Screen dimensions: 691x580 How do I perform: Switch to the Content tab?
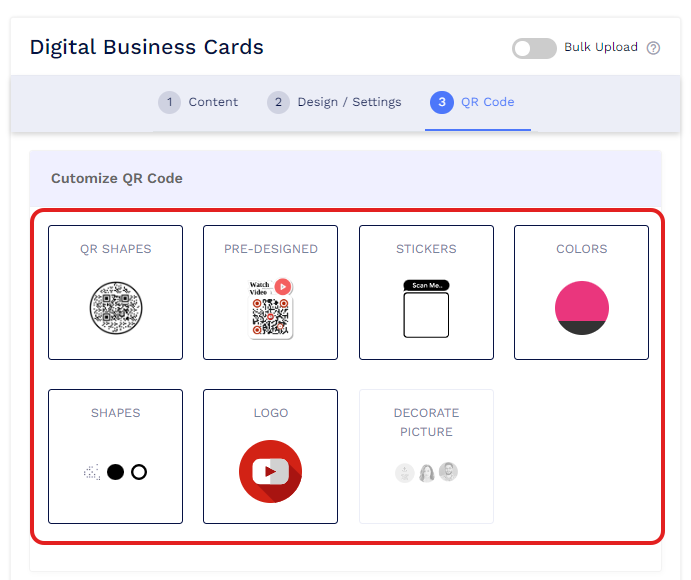[x=213, y=102]
